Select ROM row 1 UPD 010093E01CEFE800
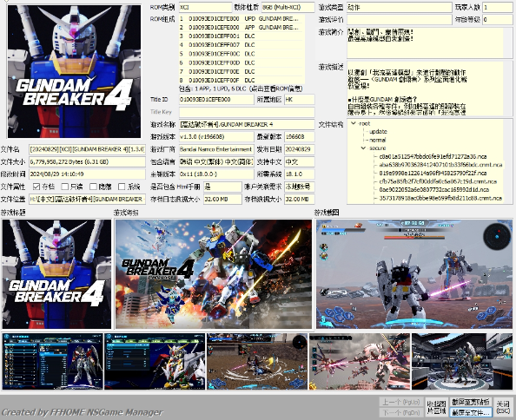This screenshot has height=420, width=516. (241, 19)
